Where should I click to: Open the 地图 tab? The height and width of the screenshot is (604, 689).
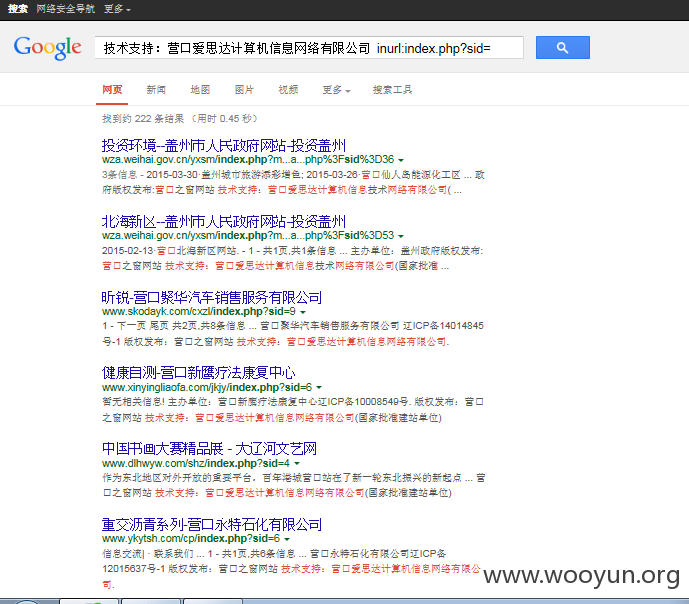200,90
